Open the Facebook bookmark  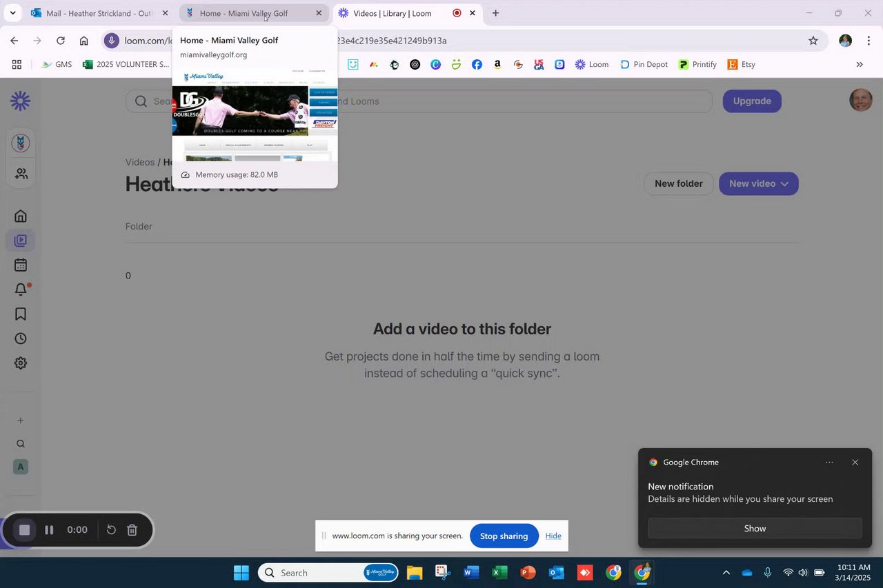click(x=477, y=64)
